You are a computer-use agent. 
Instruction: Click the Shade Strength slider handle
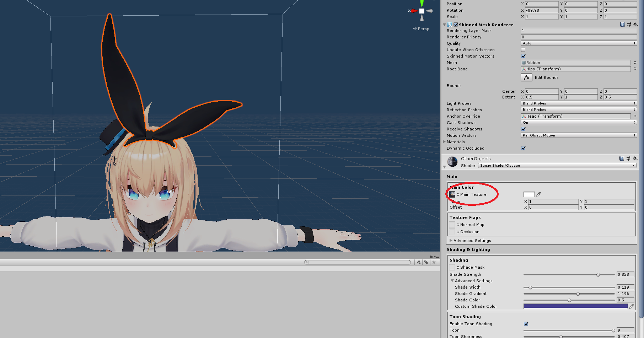tap(598, 275)
